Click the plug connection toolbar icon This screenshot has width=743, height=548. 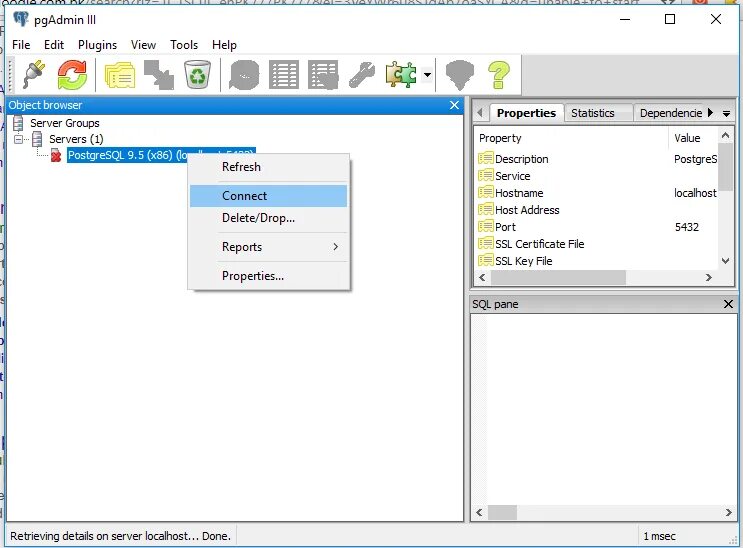(34, 74)
